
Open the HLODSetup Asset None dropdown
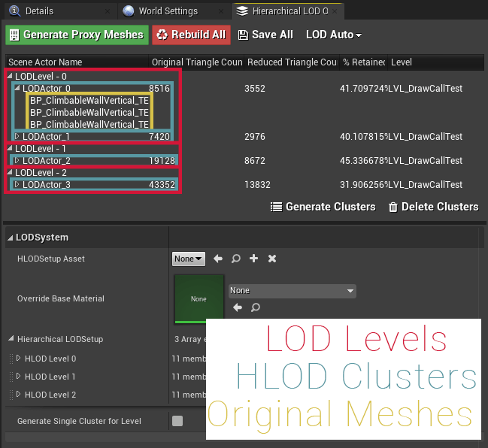click(188, 259)
